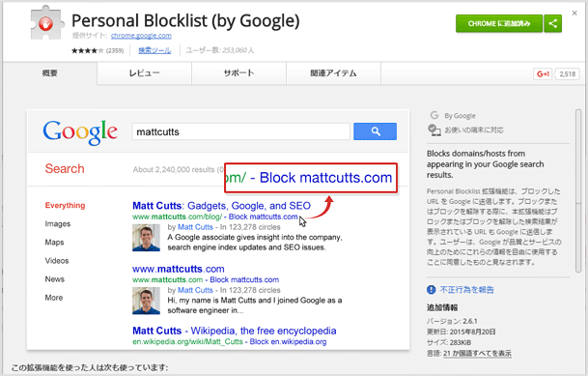This screenshot has height=376, width=588.
Task: Click the By Google G icon
Action: (x=434, y=115)
